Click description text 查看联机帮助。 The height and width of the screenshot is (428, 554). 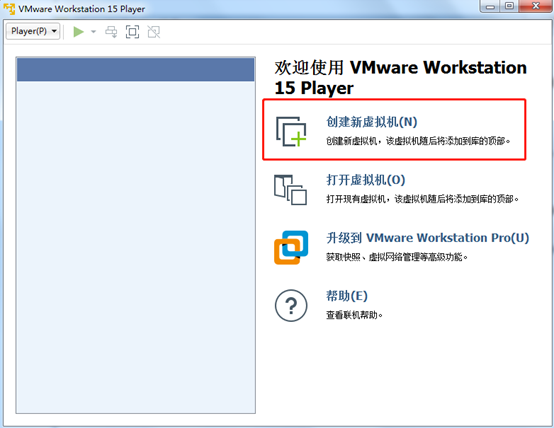click(x=354, y=315)
